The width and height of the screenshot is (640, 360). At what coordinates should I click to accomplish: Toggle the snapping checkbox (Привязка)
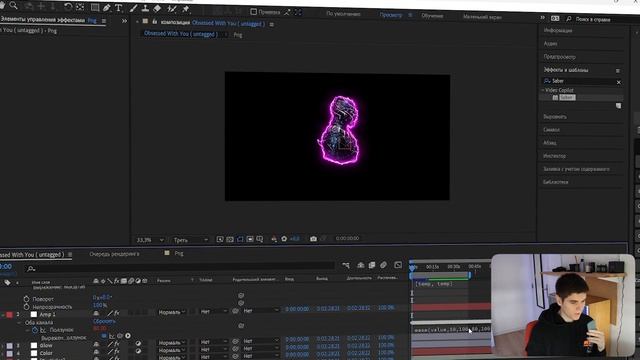pyautogui.click(x=253, y=12)
